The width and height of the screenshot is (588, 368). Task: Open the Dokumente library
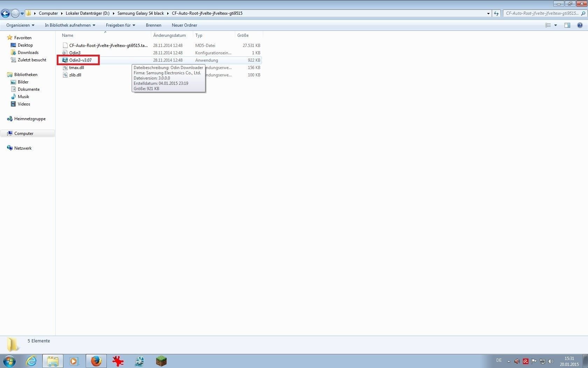[x=29, y=89]
